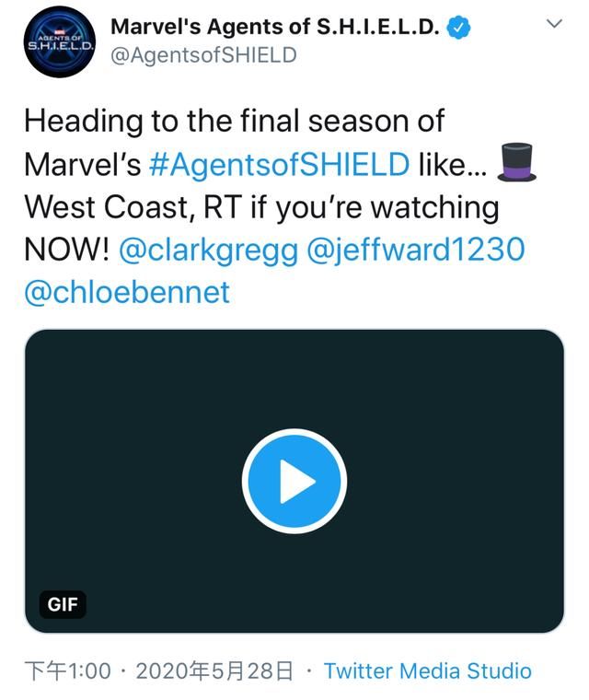Click the top hat emoji
This screenshot has width=589, height=700.
tap(515, 163)
